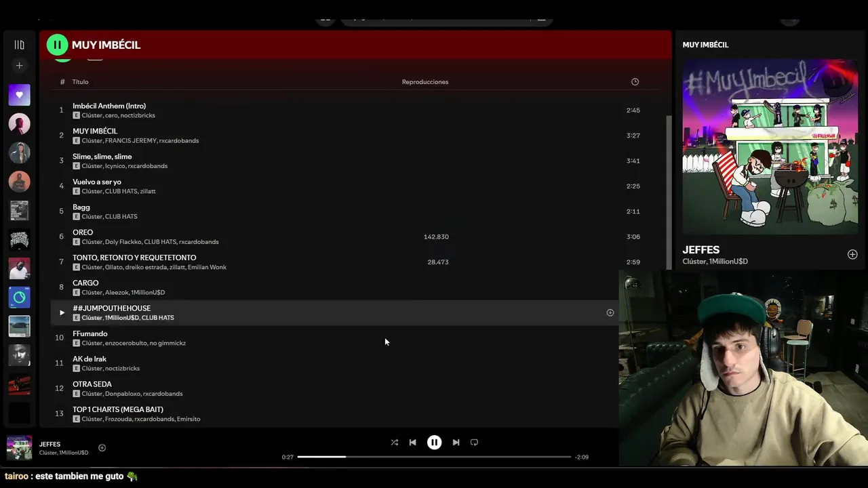Open artist zillatt on Vuelvo a ser yo
The image size is (868, 488).
(148, 191)
